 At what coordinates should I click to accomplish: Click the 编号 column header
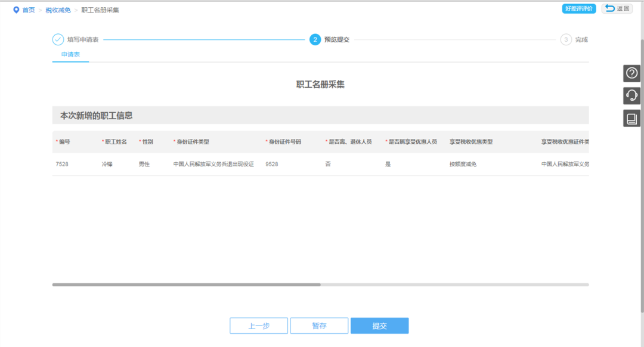coord(64,142)
